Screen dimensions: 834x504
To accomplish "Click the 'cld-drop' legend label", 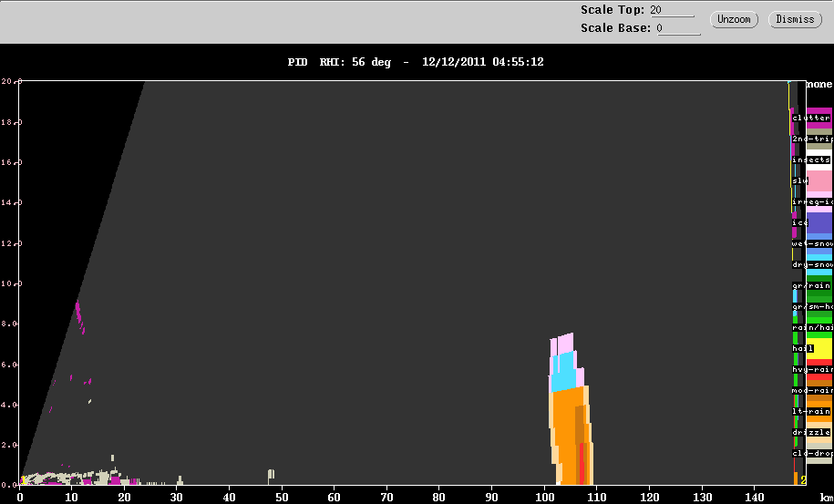I will (x=812, y=454).
